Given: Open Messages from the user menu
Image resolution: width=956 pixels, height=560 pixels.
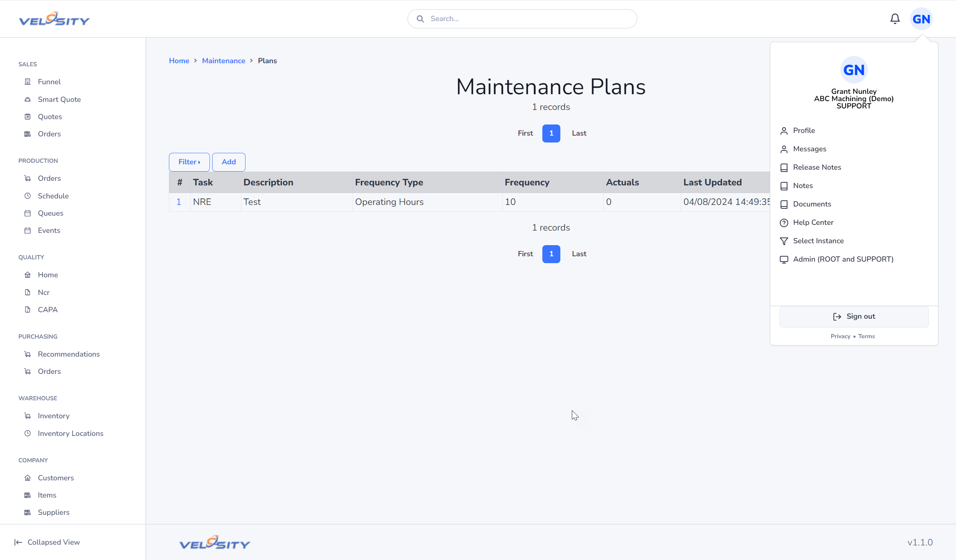Looking at the screenshot, I should (x=809, y=149).
